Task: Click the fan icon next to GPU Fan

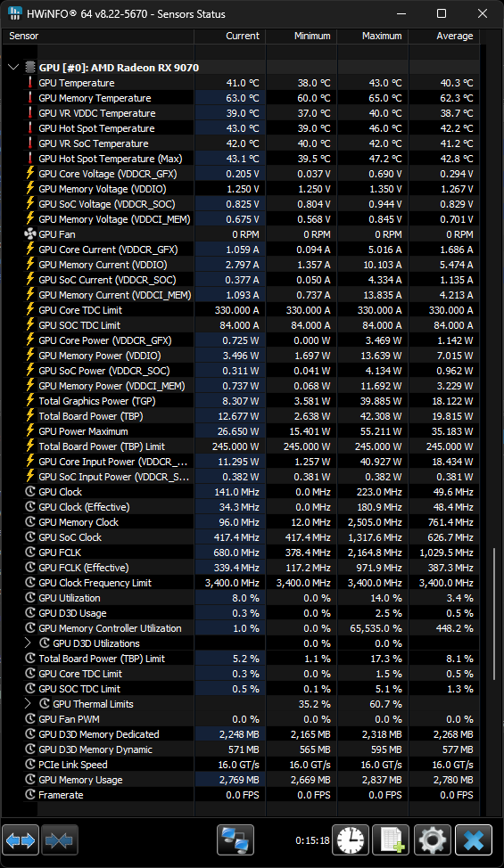Action: pos(30,234)
